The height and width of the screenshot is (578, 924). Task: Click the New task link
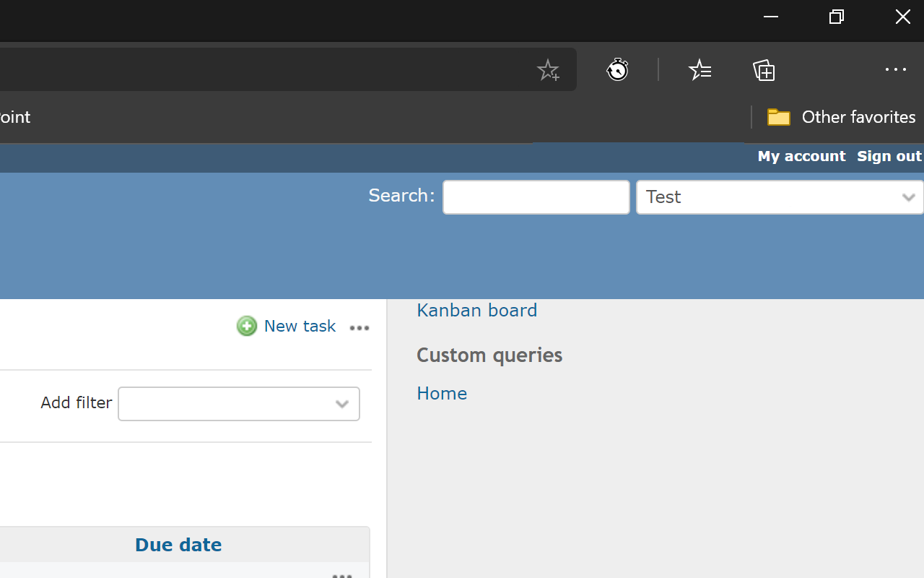tap(300, 326)
